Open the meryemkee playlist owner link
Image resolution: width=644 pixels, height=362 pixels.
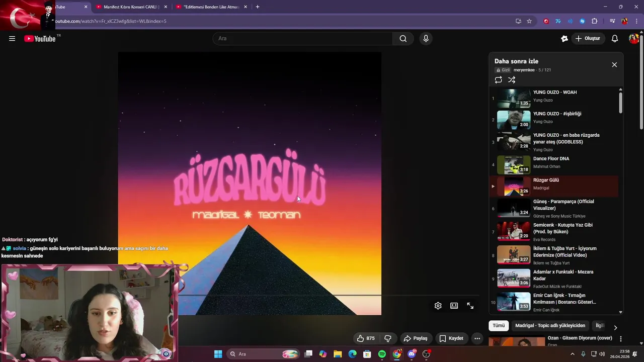point(524,70)
